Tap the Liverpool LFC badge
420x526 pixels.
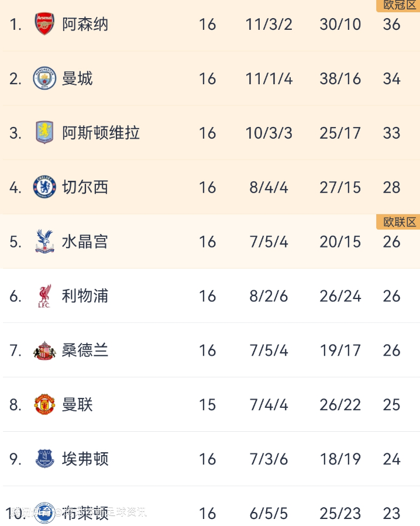pos(44,296)
